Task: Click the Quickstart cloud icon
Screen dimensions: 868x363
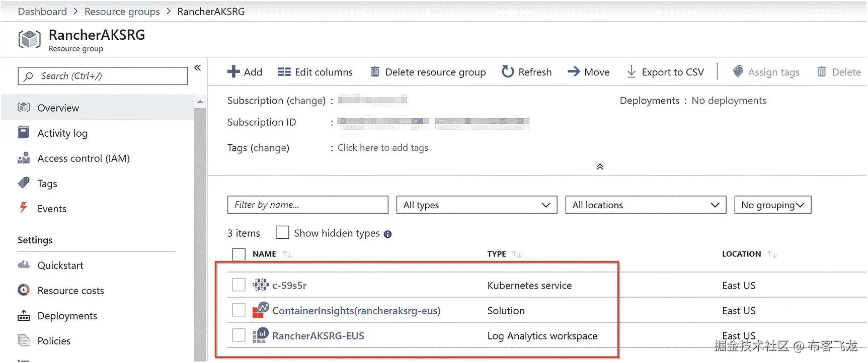Action: point(24,264)
